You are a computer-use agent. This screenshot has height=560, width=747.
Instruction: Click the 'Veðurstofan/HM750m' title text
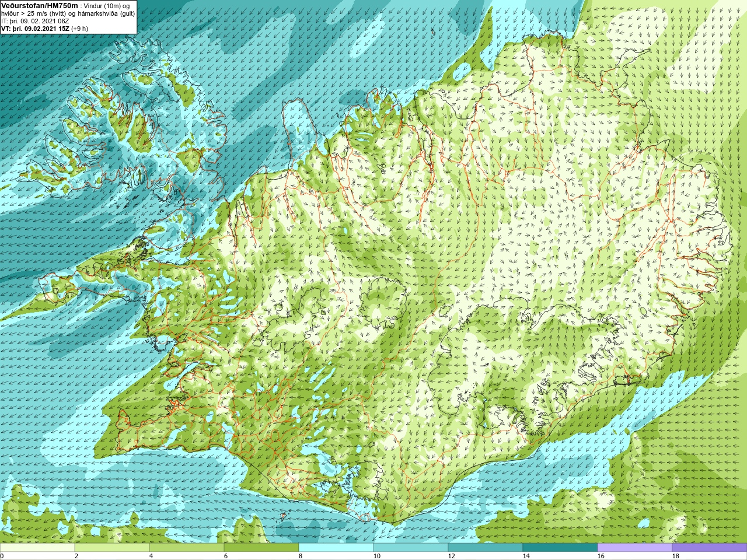coord(40,5)
